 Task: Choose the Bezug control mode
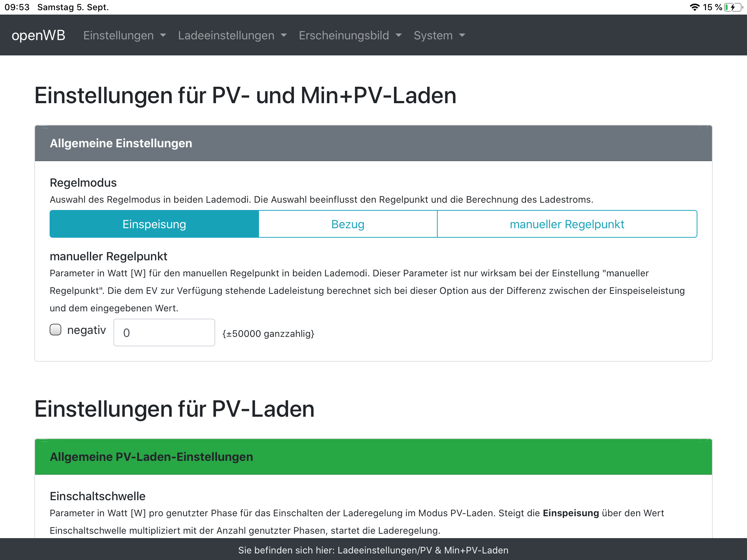[x=348, y=224]
